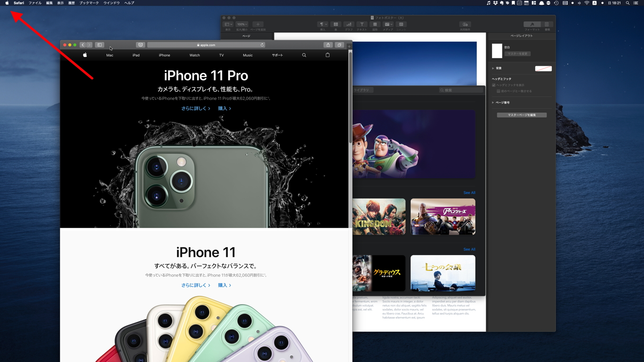Open the ファイル menu
Viewport: 644px width, 362px height.
[x=35, y=3]
